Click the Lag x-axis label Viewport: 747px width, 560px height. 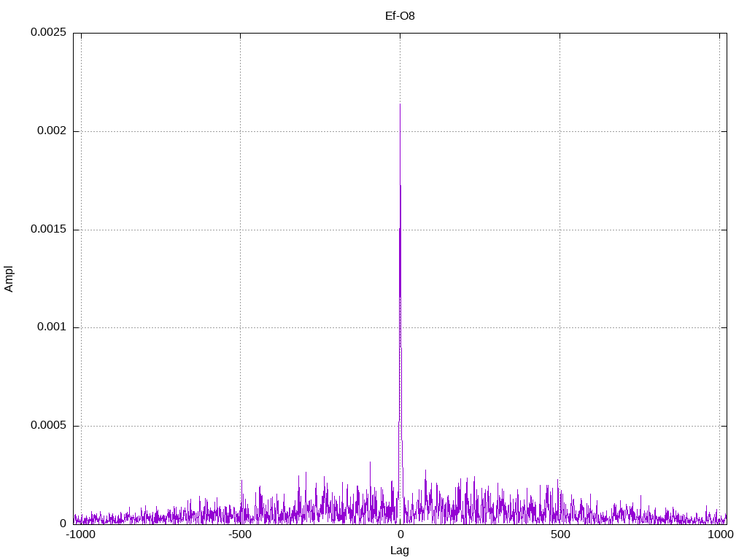399,551
